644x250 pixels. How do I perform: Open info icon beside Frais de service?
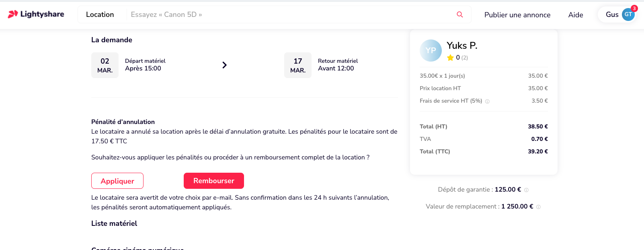pyautogui.click(x=487, y=101)
